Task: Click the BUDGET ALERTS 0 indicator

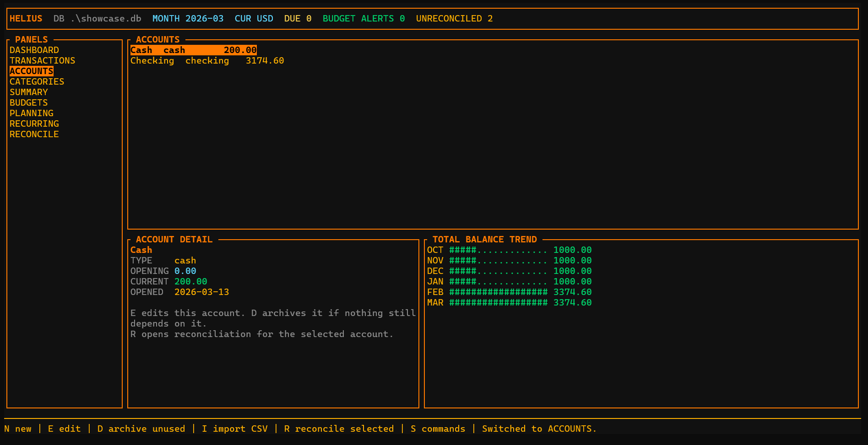Action: point(363,18)
